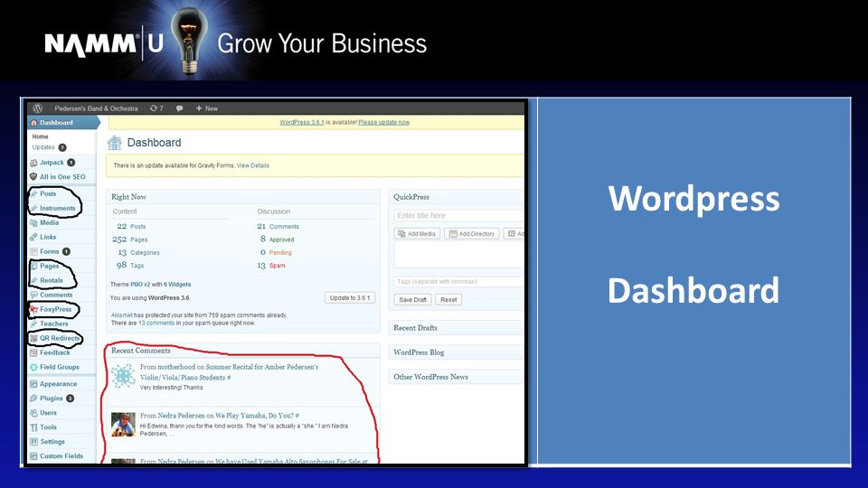Image resolution: width=868 pixels, height=488 pixels.
Task: Click the QuickPress Enter title here field
Action: point(459,215)
